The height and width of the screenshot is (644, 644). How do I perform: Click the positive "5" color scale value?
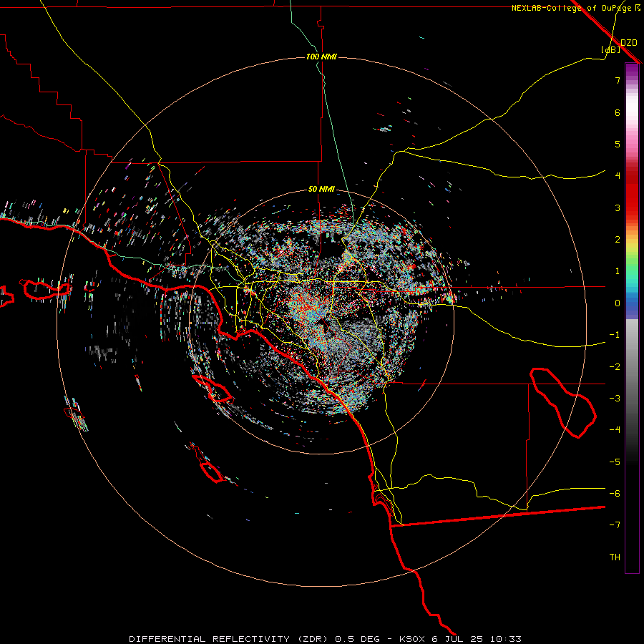click(618, 144)
